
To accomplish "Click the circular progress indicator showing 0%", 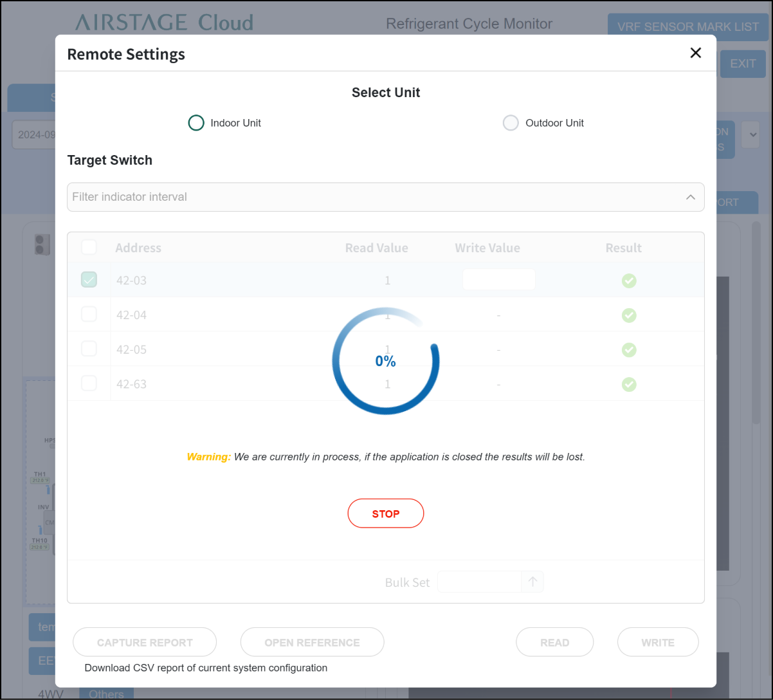I will click(386, 361).
